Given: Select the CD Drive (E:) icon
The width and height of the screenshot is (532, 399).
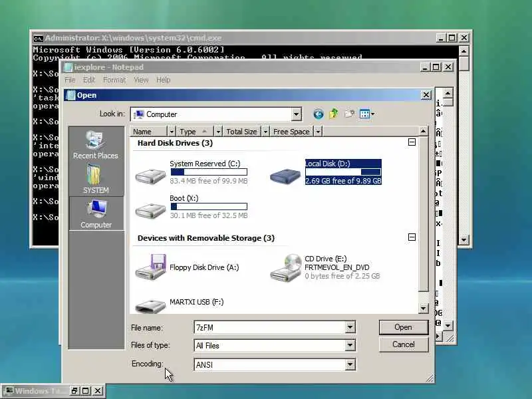Looking at the screenshot, I should [286, 268].
